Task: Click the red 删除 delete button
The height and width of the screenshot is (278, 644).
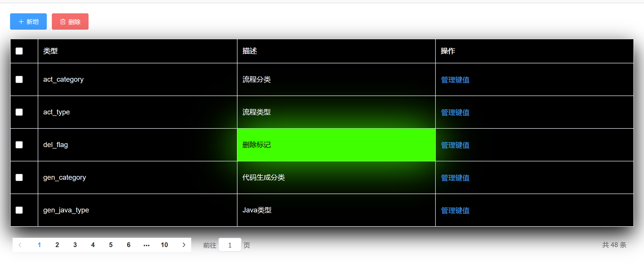Action: tap(70, 22)
